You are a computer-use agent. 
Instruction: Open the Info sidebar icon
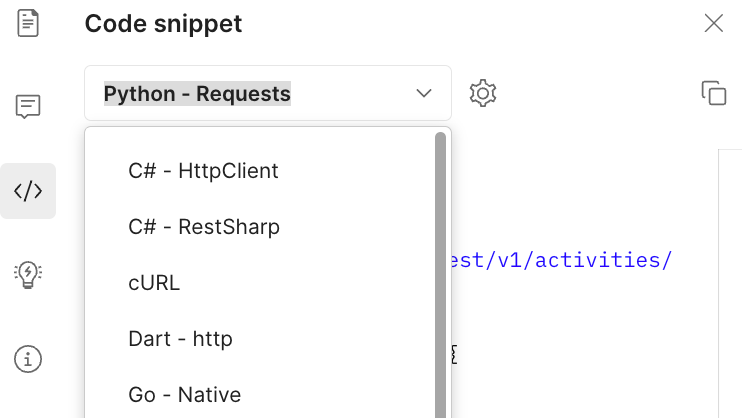pos(28,359)
